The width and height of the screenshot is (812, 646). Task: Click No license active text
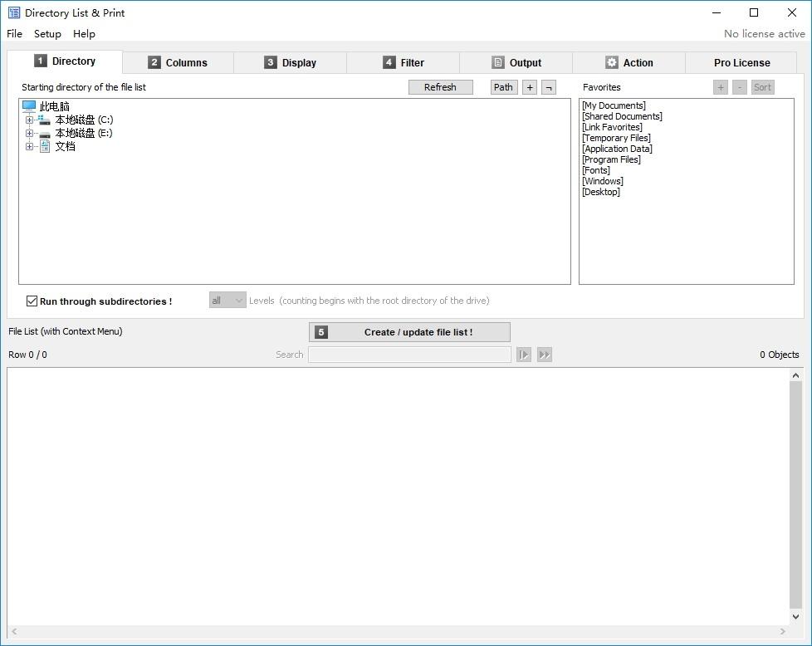[765, 34]
